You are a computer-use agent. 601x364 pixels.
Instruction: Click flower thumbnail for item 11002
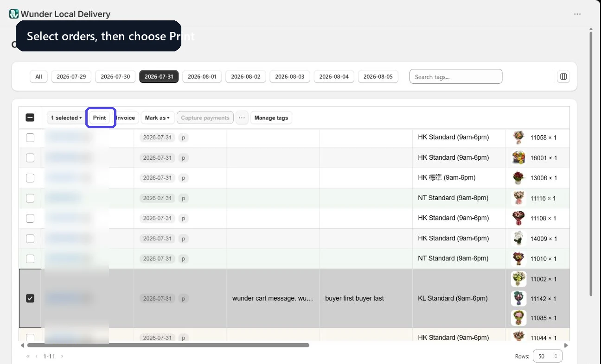coord(518,279)
